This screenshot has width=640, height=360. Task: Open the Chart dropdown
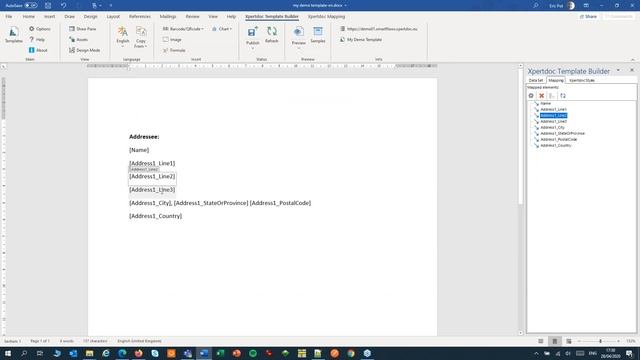pos(222,29)
